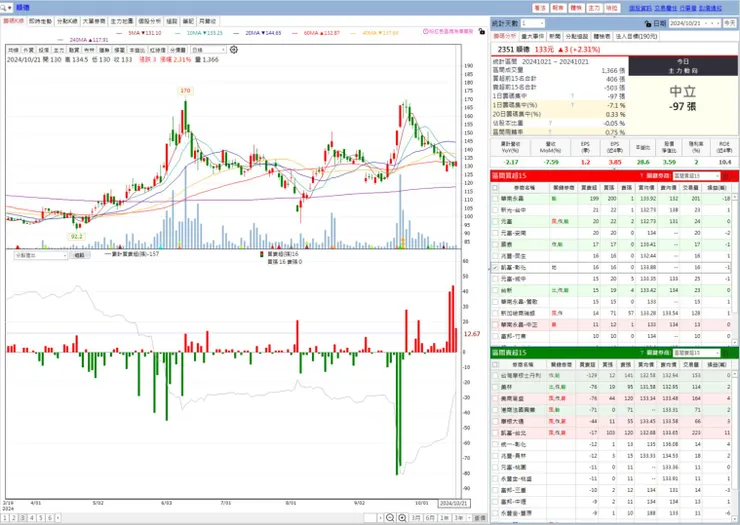740x525 pixels.
Task: Open the 日線 period dropdown
Action: (209, 50)
